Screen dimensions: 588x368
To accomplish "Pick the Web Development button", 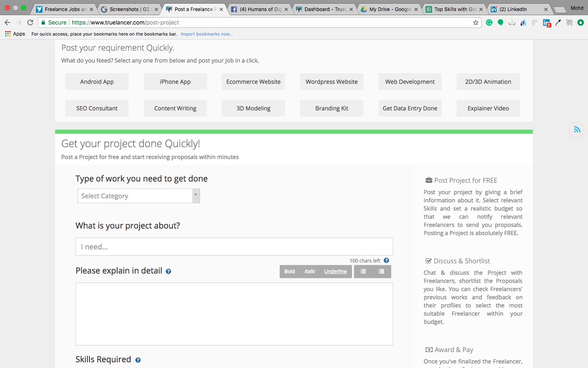I will pos(410,82).
